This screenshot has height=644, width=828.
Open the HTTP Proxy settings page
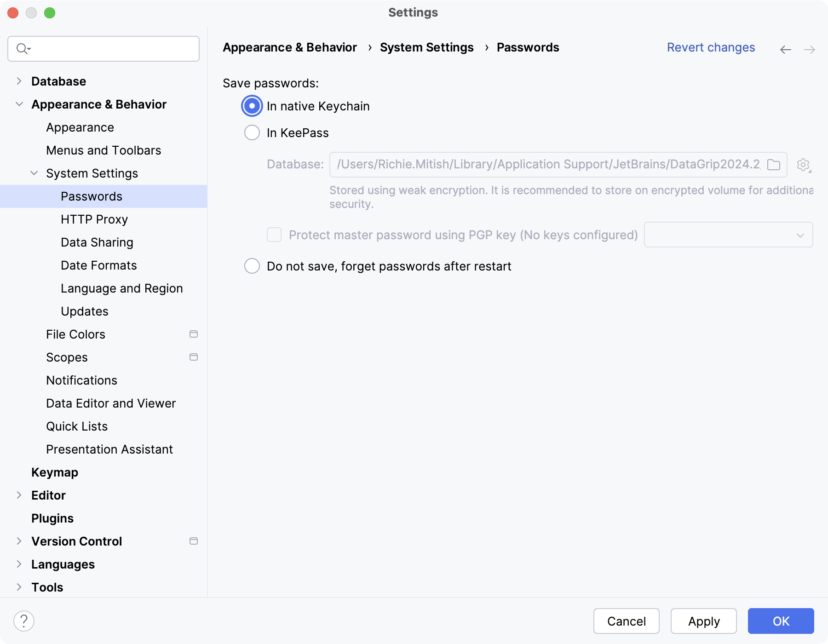(x=94, y=219)
